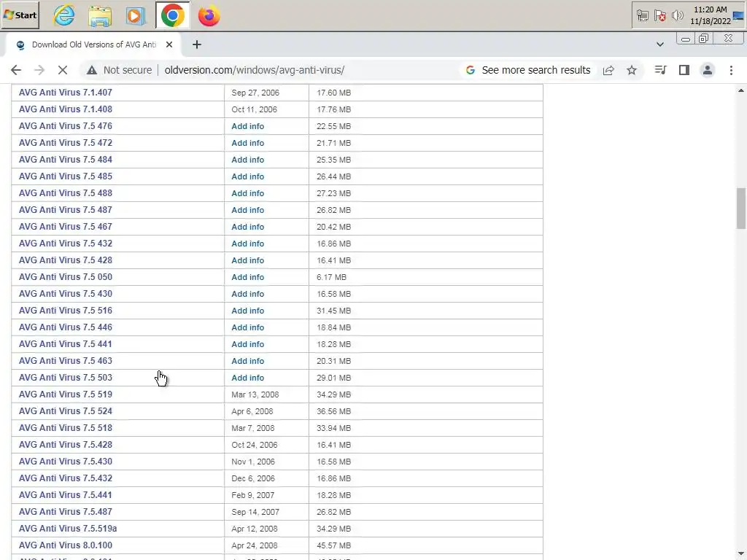Image resolution: width=747 pixels, height=560 pixels.
Task: Click the address bar URL
Action: [255, 70]
